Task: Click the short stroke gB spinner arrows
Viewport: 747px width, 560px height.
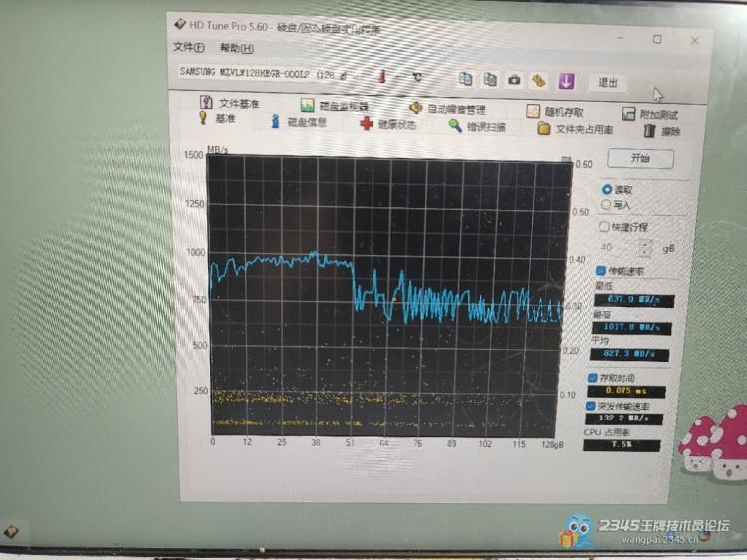Action: click(x=645, y=248)
